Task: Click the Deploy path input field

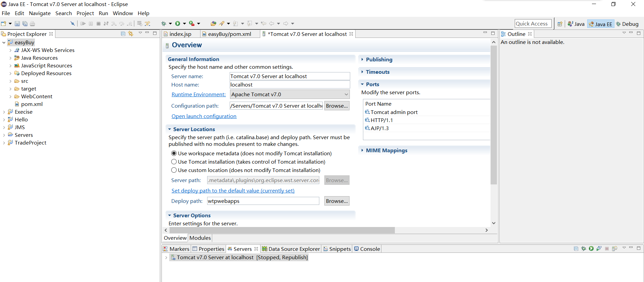Action: [x=263, y=201]
